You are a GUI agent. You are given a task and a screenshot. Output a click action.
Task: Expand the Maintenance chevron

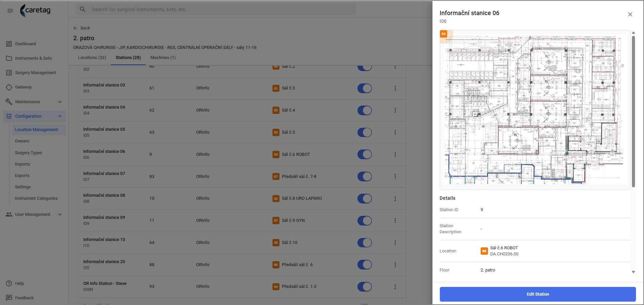(x=60, y=102)
